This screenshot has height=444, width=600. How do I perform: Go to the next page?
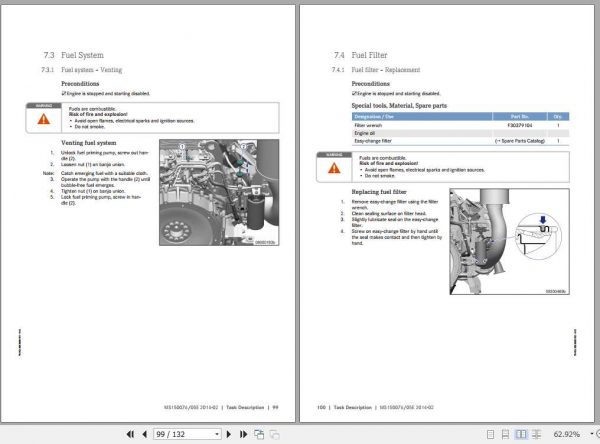coord(229,434)
